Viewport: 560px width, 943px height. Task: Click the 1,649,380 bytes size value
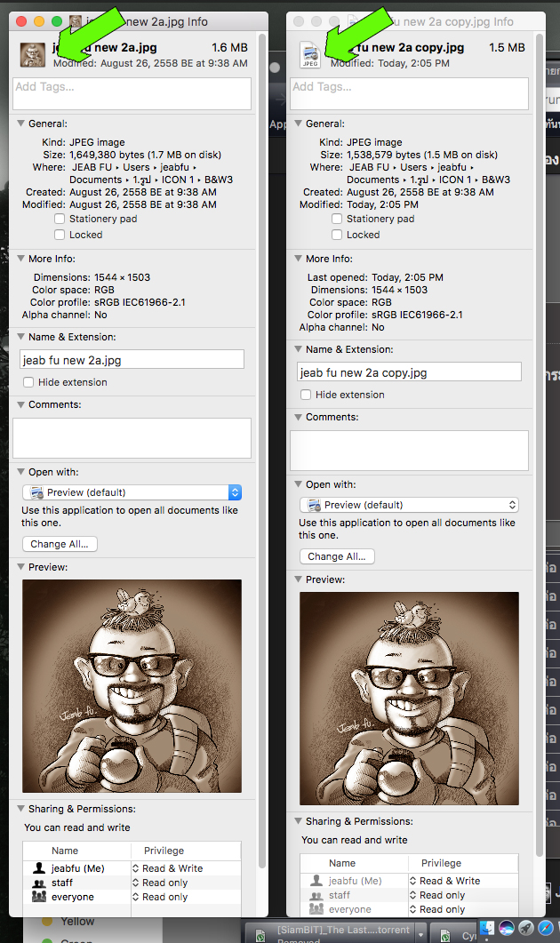(145, 156)
